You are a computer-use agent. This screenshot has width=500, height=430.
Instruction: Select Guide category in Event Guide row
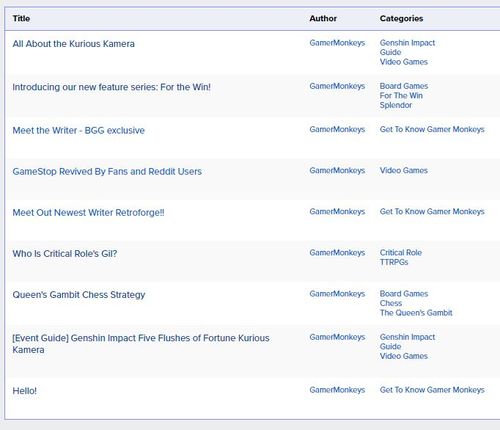390,347
